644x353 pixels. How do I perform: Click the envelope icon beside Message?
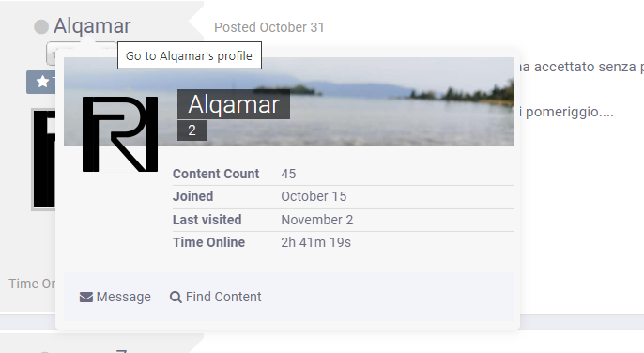[x=85, y=297]
